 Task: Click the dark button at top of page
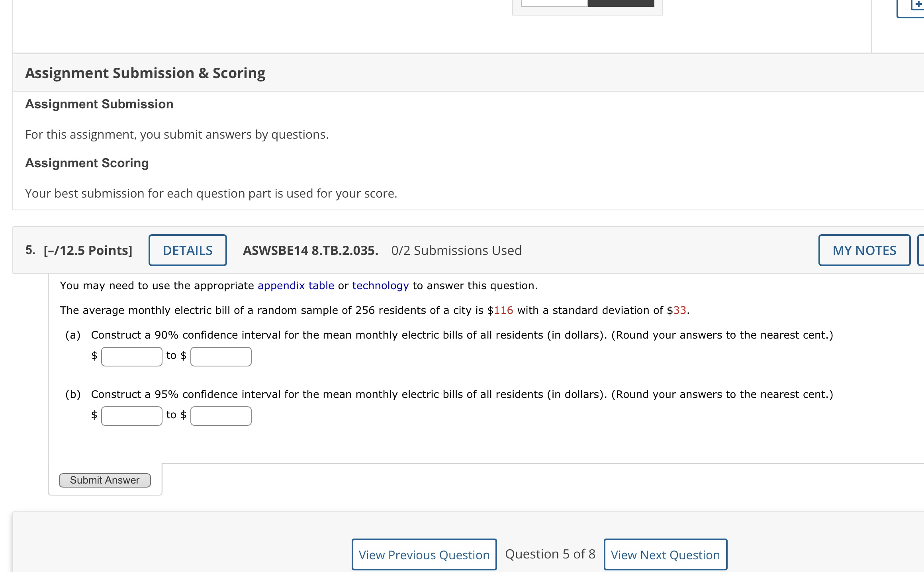point(621,3)
